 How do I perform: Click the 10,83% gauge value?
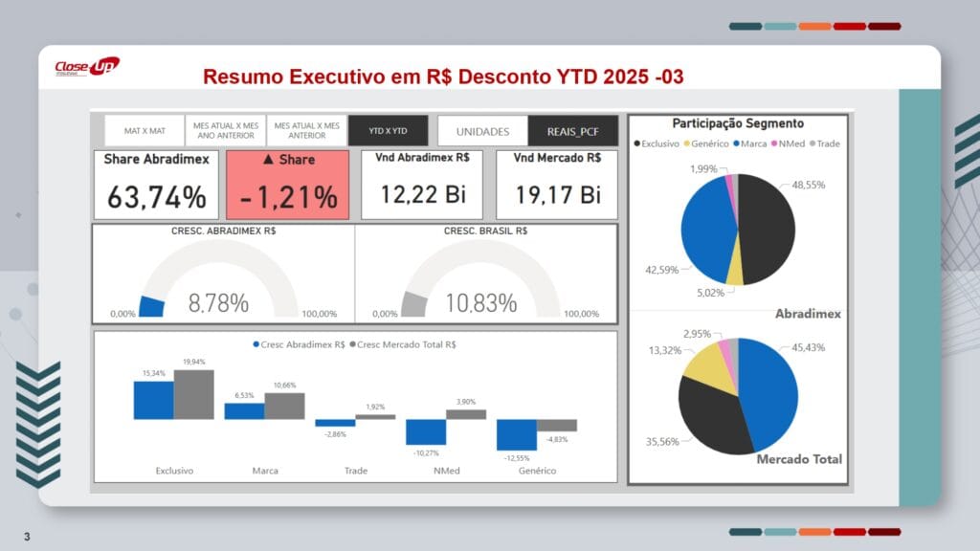coord(481,303)
